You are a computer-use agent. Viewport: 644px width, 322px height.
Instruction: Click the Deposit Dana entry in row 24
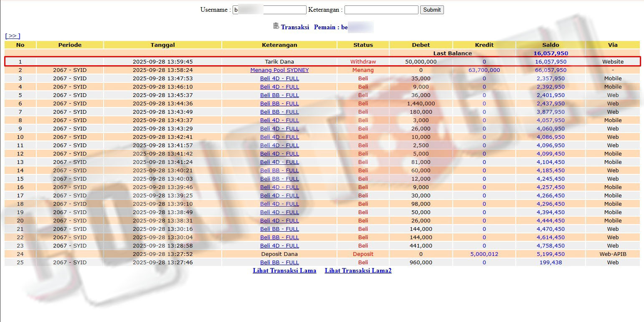coord(279,254)
